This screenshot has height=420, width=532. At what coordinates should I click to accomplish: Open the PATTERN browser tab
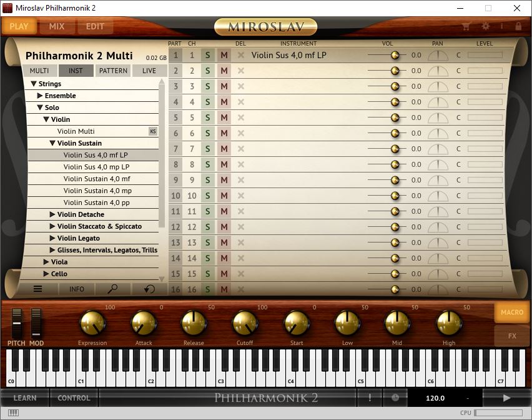(113, 71)
